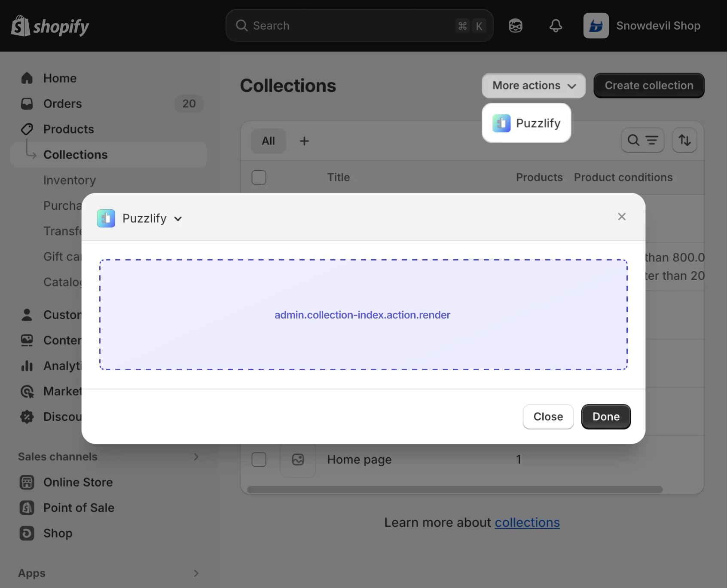Screen dimensions: 727x588
Task: Open the Sidekick assistant icon
Action: coord(515,26)
